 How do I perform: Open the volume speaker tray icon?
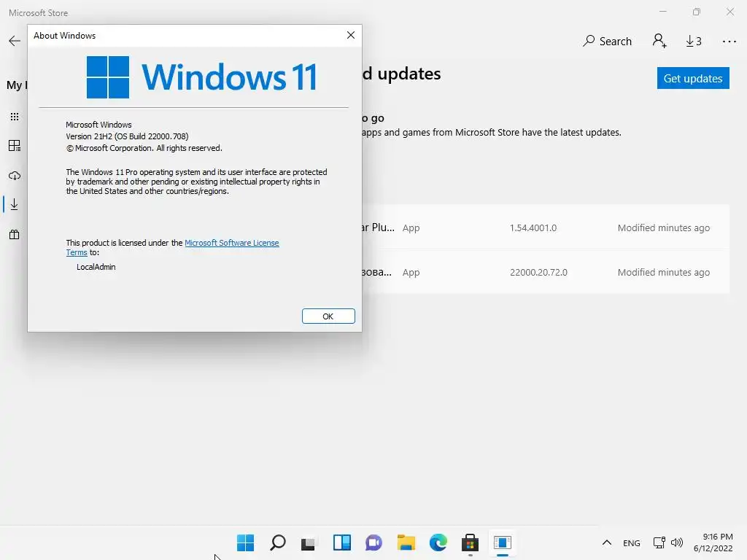(676, 542)
